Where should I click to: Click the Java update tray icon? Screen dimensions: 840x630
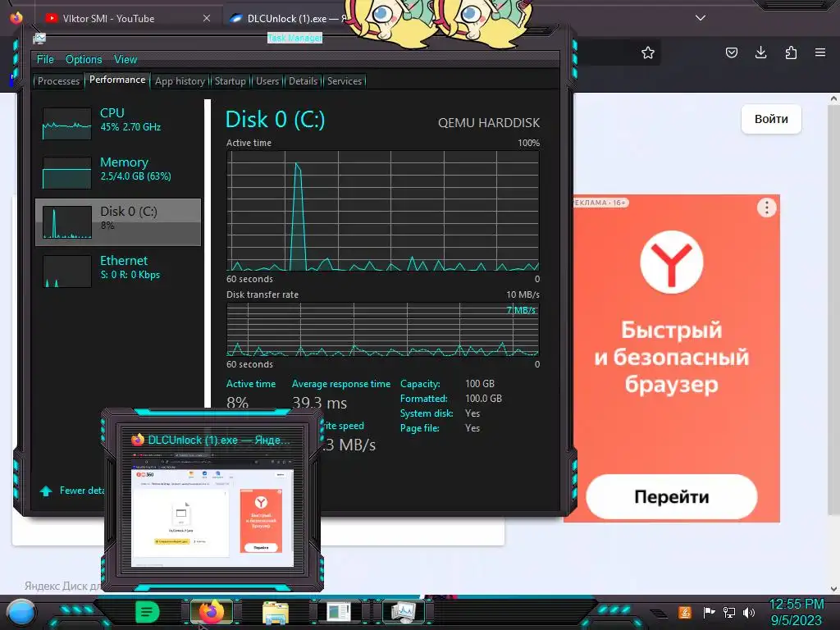click(x=685, y=612)
